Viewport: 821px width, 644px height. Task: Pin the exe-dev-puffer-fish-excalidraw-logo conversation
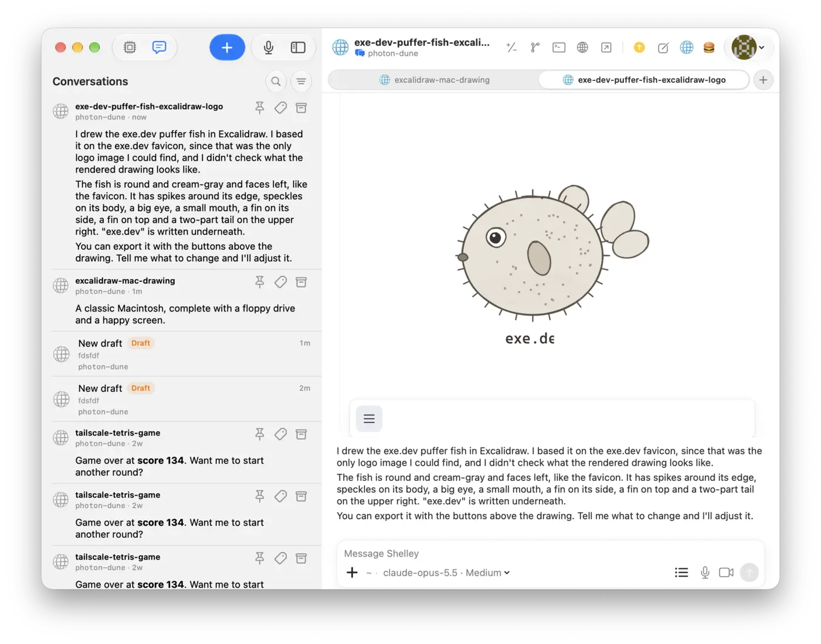(x=260, y=107)
